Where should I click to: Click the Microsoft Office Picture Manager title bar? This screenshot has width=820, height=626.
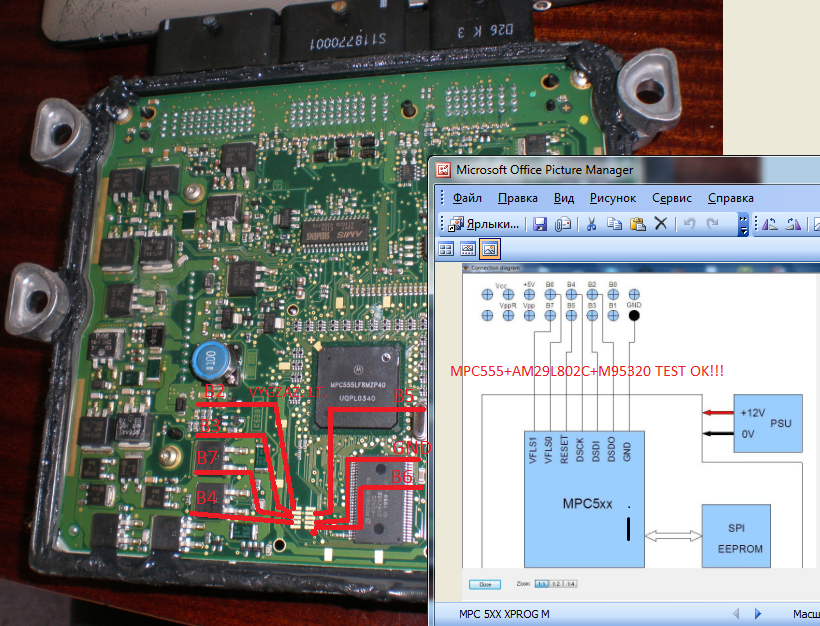click(624, 169)
